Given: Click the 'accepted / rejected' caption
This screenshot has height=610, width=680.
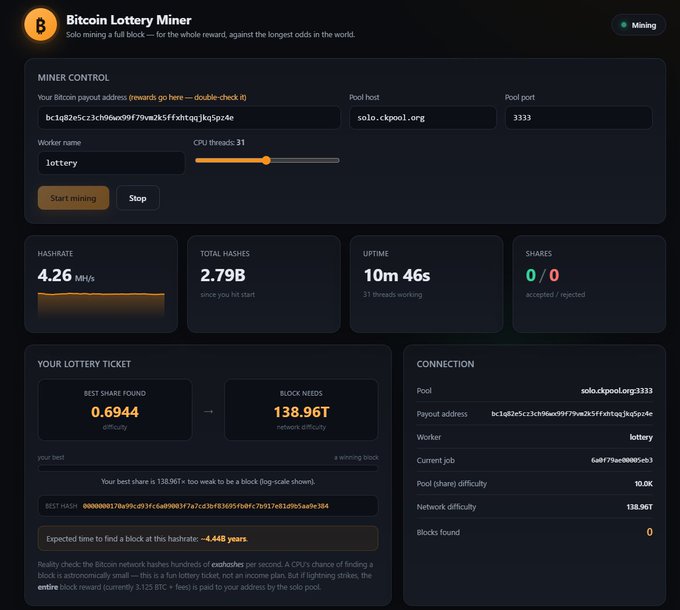Looking at the screenshot, I should click(555, 294).
